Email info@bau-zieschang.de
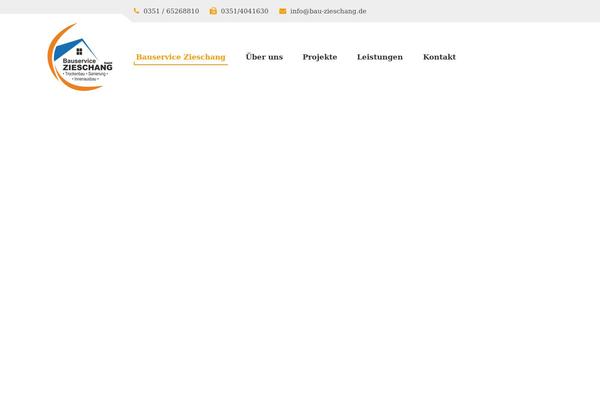Screen dimensions: 600x400 (x=328, y=11)
